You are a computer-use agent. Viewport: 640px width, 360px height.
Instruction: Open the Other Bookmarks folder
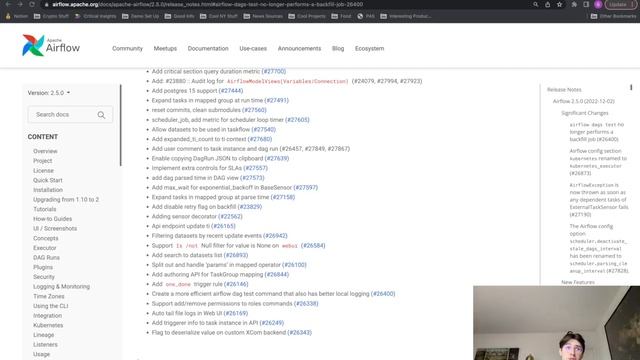pyautogui.click(x=613, y=16)
